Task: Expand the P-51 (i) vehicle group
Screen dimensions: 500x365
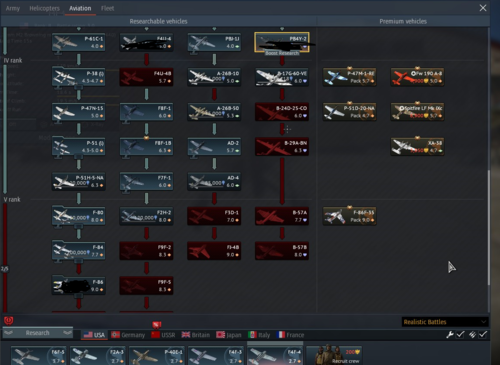Action: 79,146
